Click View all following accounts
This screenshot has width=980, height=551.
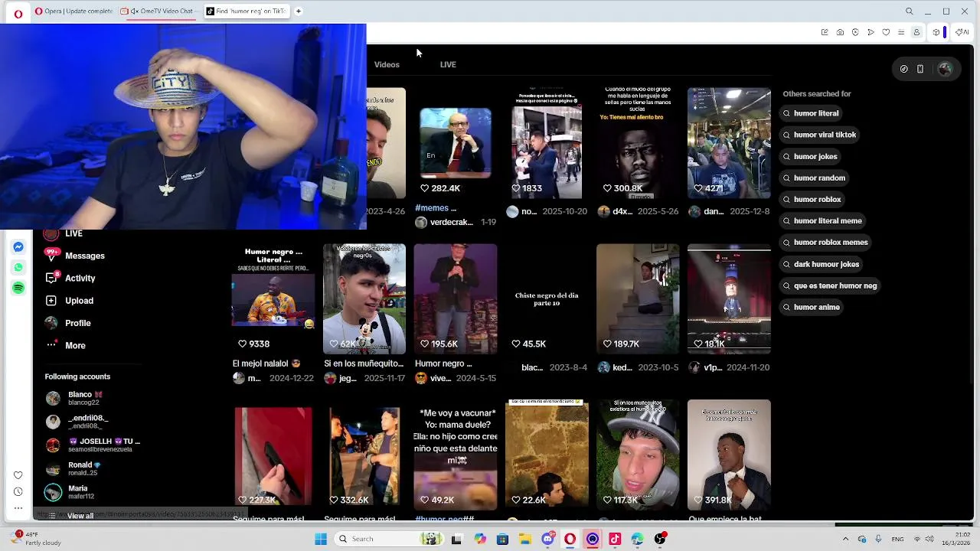coord(80,516)
